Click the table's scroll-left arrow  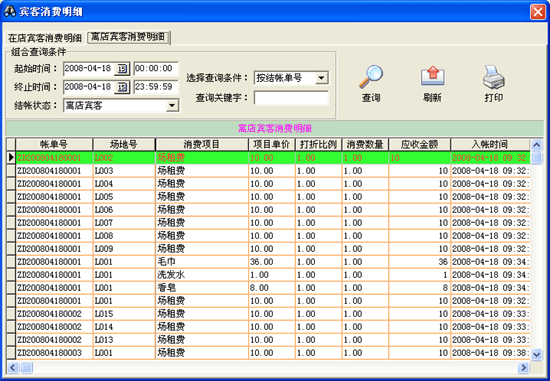[x=13, y=367]
